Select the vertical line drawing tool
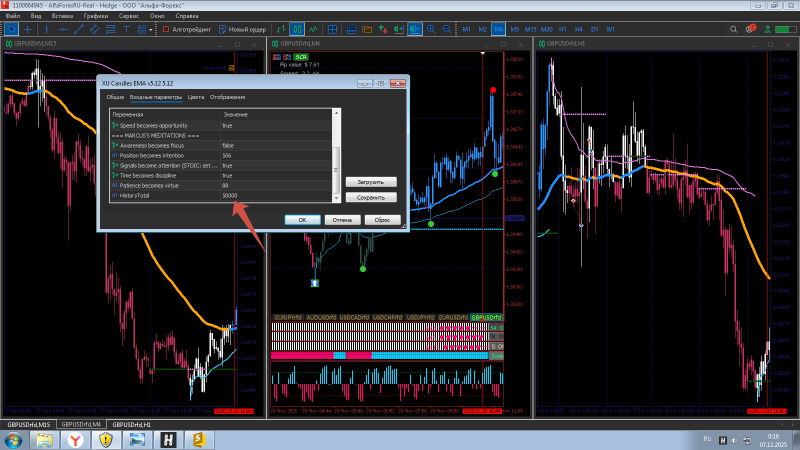This screenshot has width=800, height=450. [46, 29]
